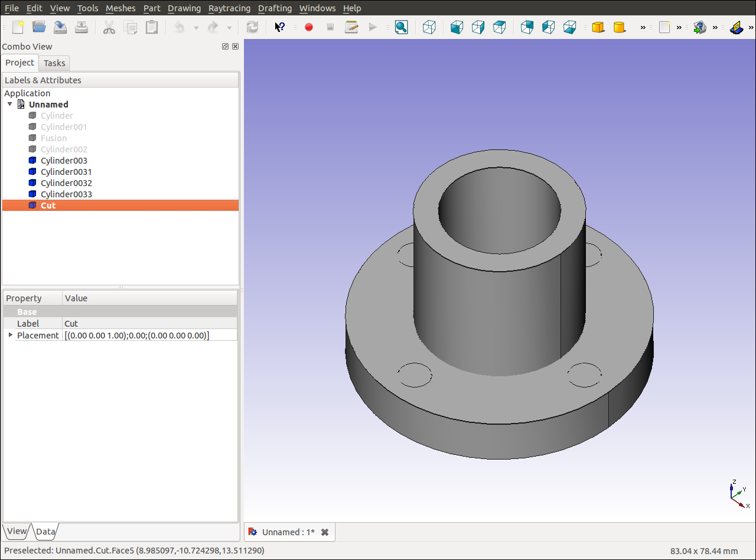Create a box with the yellow cube icon
The height and width of the screenshot is (560, 756).
click(x=598, y=27)
